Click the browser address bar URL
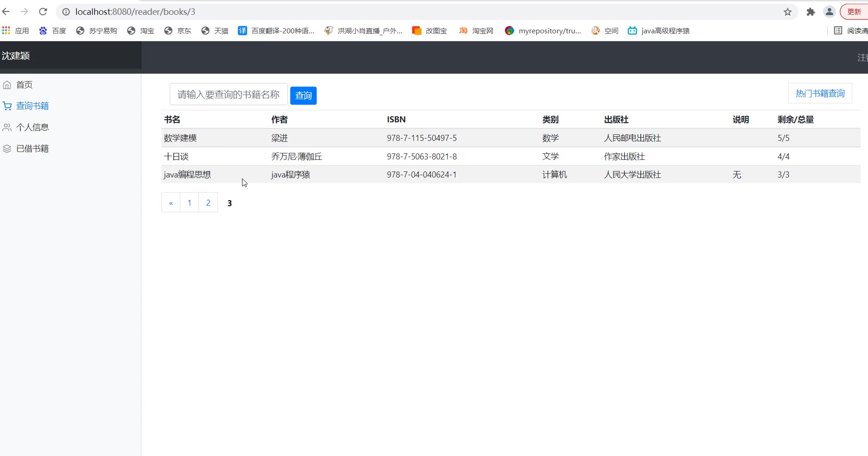Image resolution: width=868 pixels, height=456 pixels. tap(135, 12)
